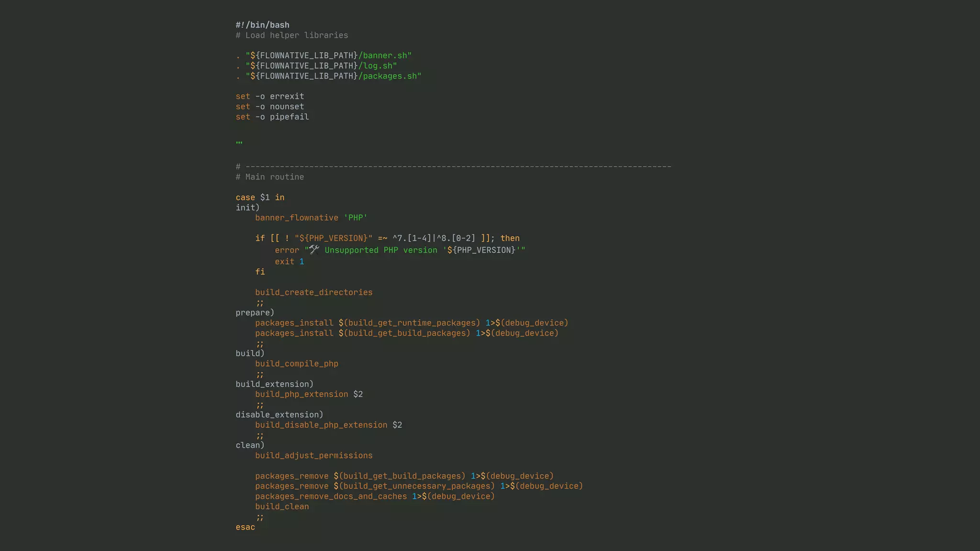Click the 'build)' case label
The width and height of the screenshot is (980, 551).
tap(250, 353)
